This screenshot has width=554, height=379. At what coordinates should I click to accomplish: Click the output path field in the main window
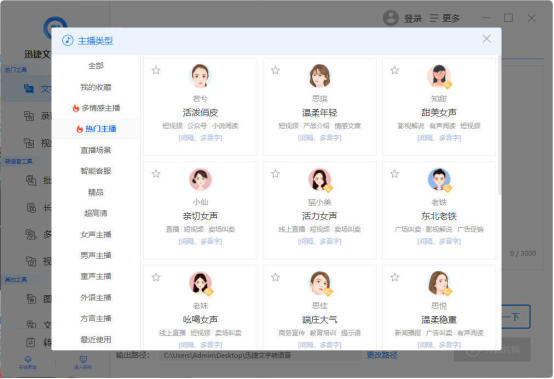(x=260, y=355)
